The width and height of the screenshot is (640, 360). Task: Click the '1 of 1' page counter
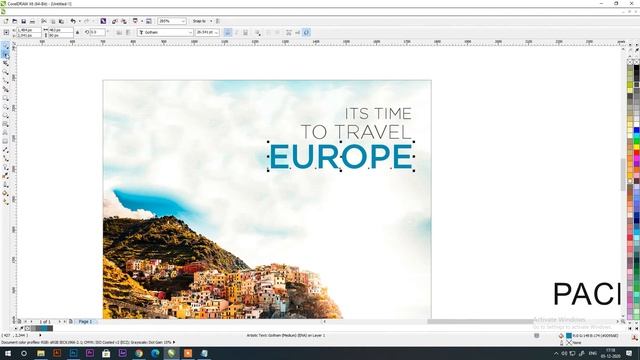pos(45,322)
